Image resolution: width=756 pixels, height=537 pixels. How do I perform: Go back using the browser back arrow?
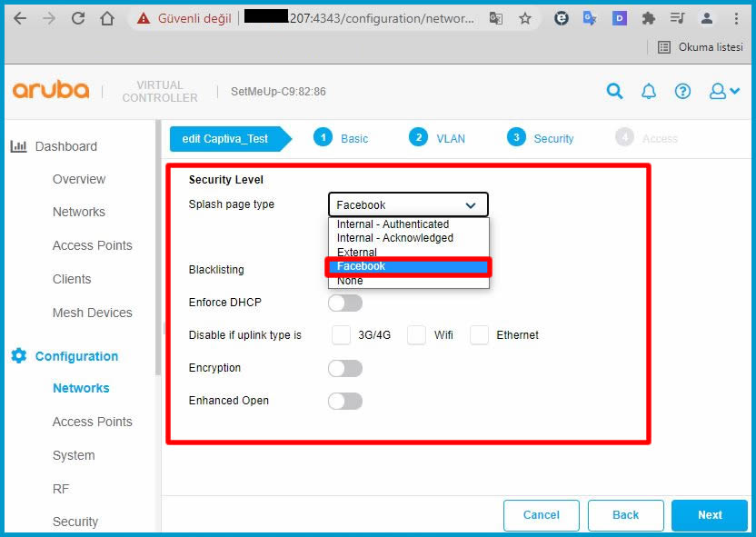[x=20, y=18]
